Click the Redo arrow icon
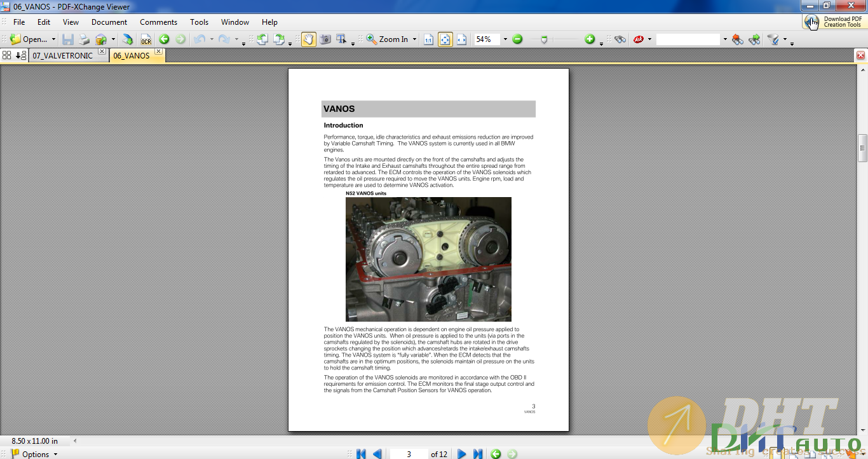 (x=224, y=39)
